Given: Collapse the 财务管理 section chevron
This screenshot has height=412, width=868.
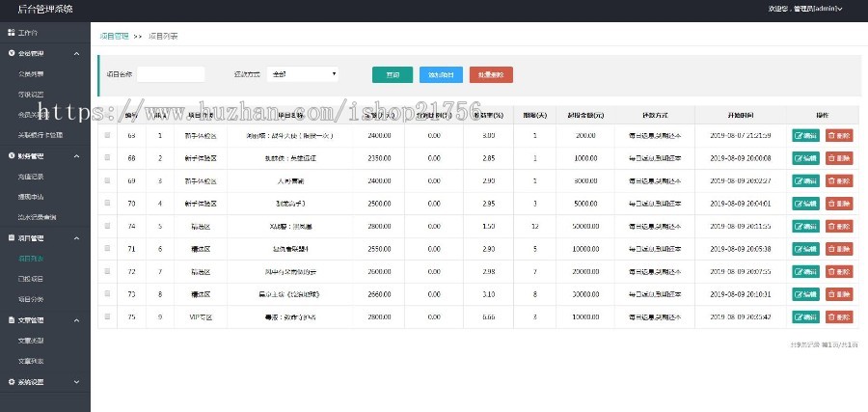Looking at the screenshot, I should click(x=76, y=156).
